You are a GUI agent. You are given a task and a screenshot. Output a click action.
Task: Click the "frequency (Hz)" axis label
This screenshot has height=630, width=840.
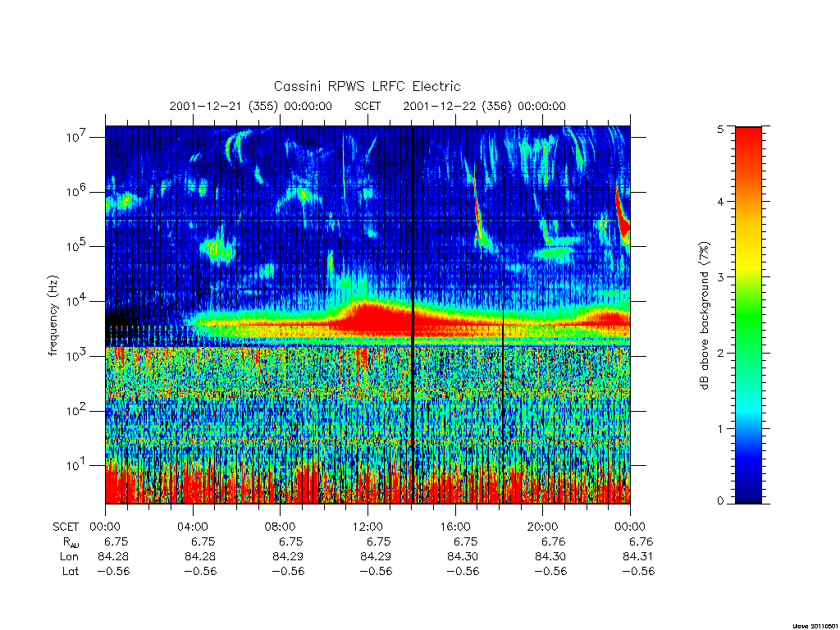[53, 316]
